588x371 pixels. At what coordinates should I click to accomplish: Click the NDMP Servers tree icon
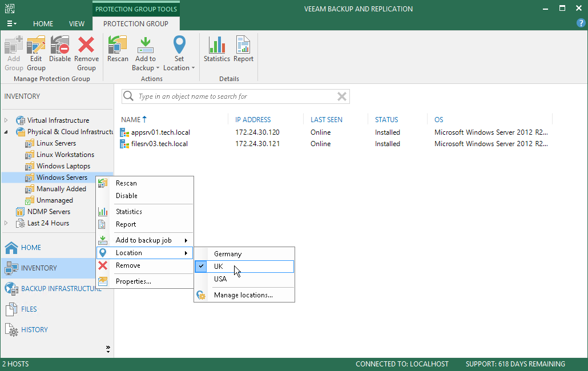[x=20, y=212]
